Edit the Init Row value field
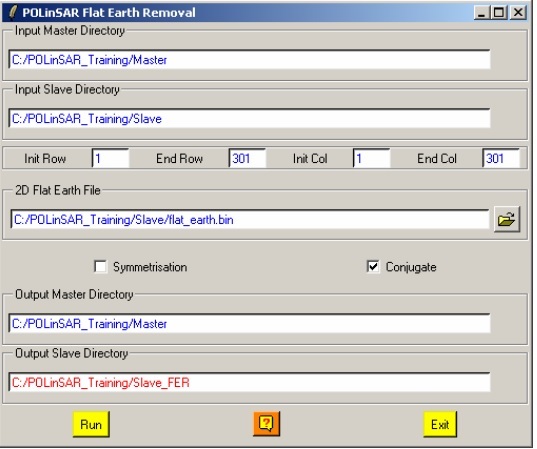The image size is (537, 449). (x=111, y=158)
